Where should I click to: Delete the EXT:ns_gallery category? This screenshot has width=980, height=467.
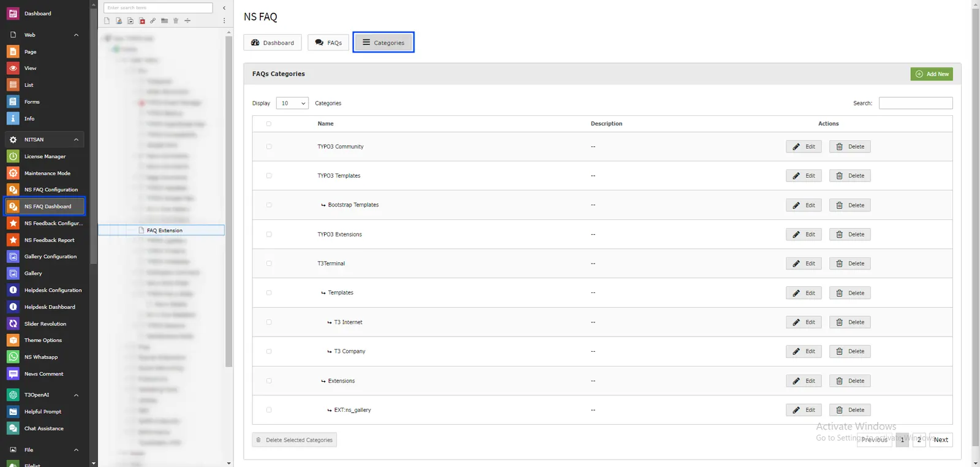coord(850,410)
